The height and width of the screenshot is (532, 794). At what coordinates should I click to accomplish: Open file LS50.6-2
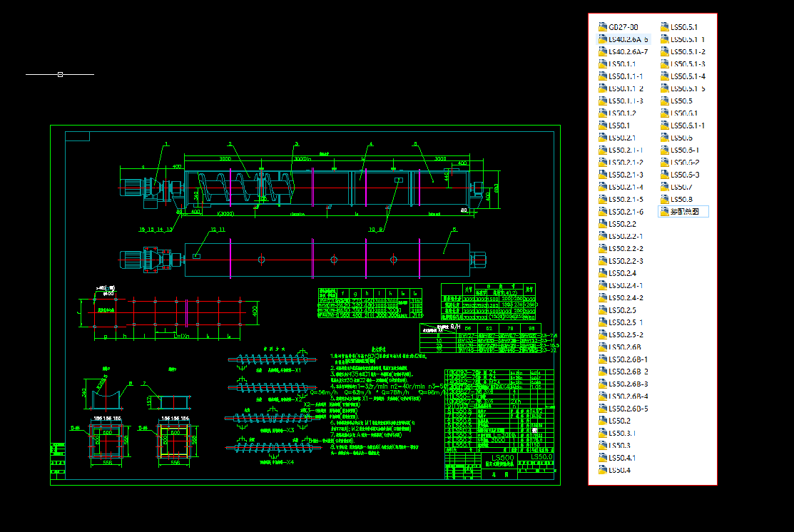coord(684,163)
